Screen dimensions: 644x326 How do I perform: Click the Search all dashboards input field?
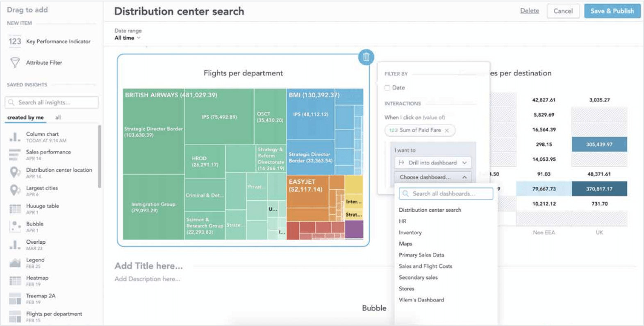[x=445, y=193]
